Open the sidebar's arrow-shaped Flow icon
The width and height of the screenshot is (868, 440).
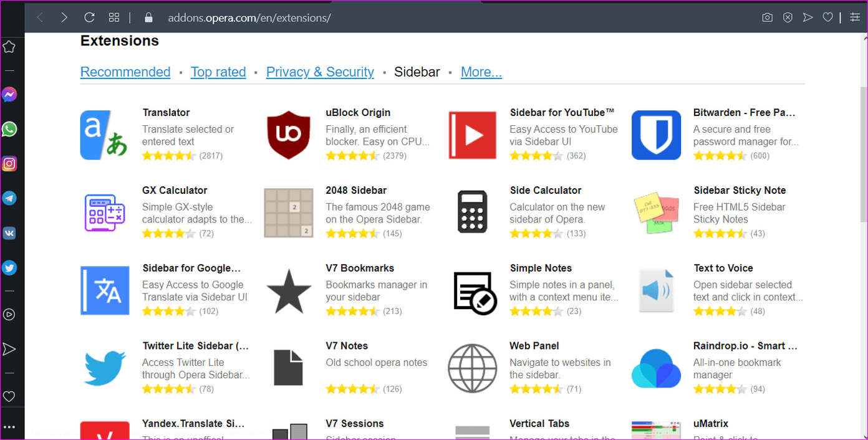(x=9, y=349)
